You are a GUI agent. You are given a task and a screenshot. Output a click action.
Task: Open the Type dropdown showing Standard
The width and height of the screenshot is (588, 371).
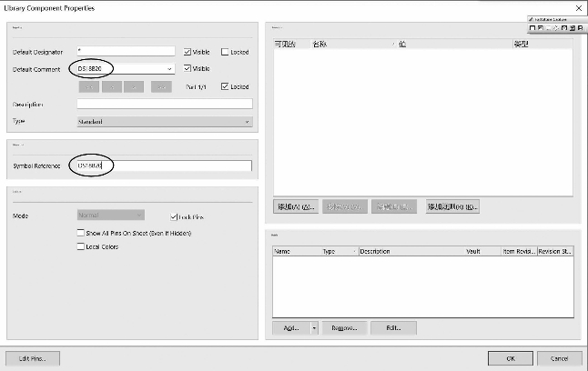pos(165,122)
